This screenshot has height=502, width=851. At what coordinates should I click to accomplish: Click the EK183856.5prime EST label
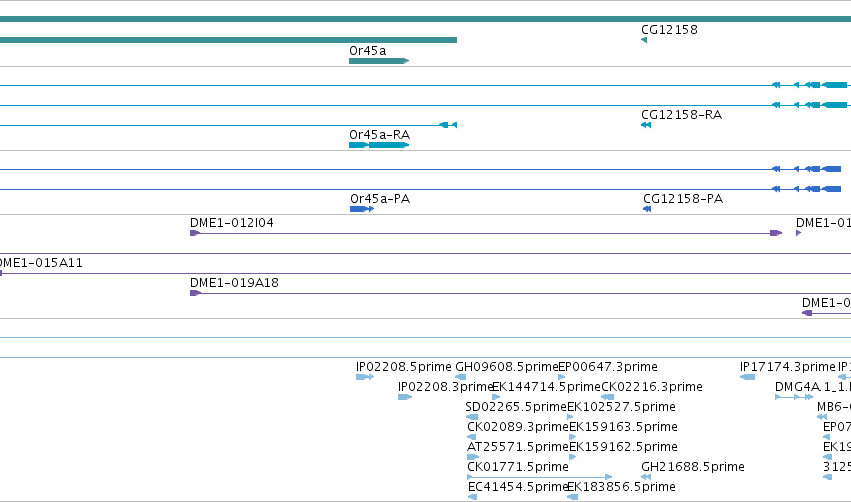(621, 487)
